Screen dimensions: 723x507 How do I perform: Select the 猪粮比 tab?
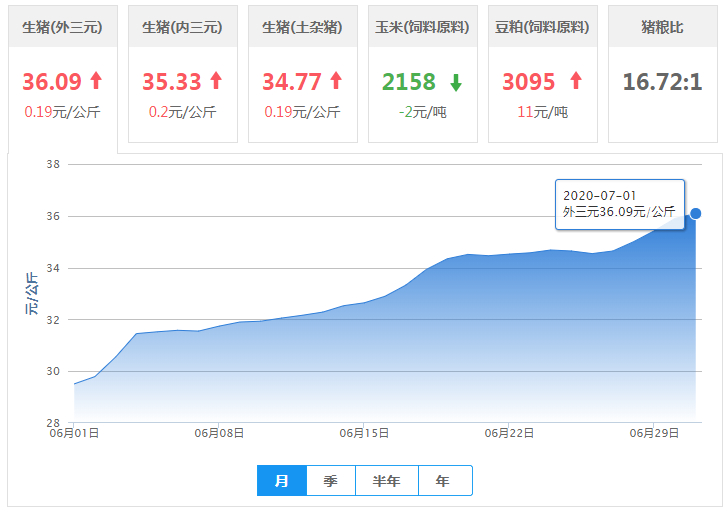pos(662,27)
